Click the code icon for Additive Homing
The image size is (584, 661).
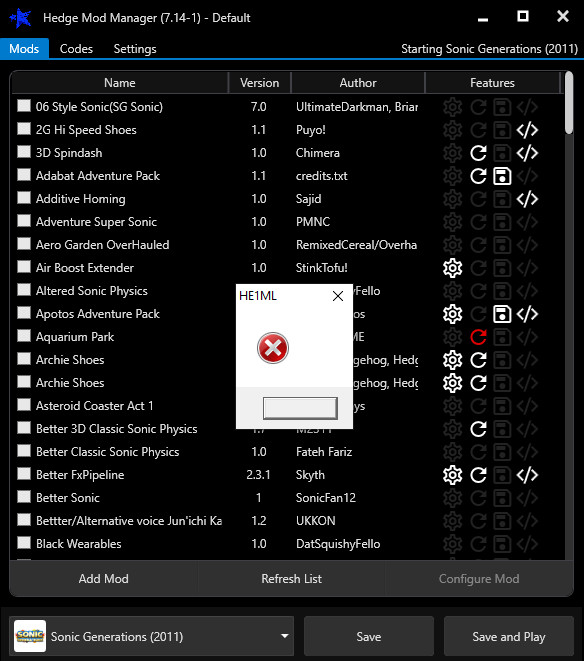(x=527, y=199)
